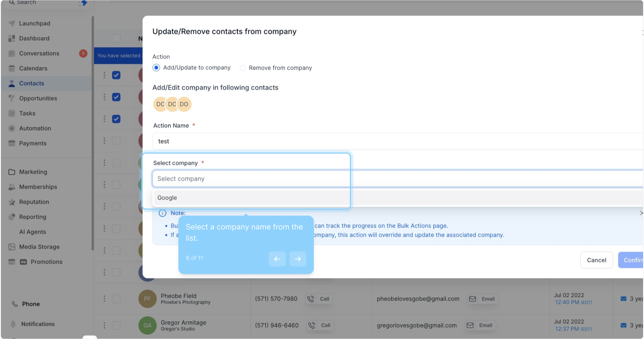Click the info icon beside Note

pos(162,213)
